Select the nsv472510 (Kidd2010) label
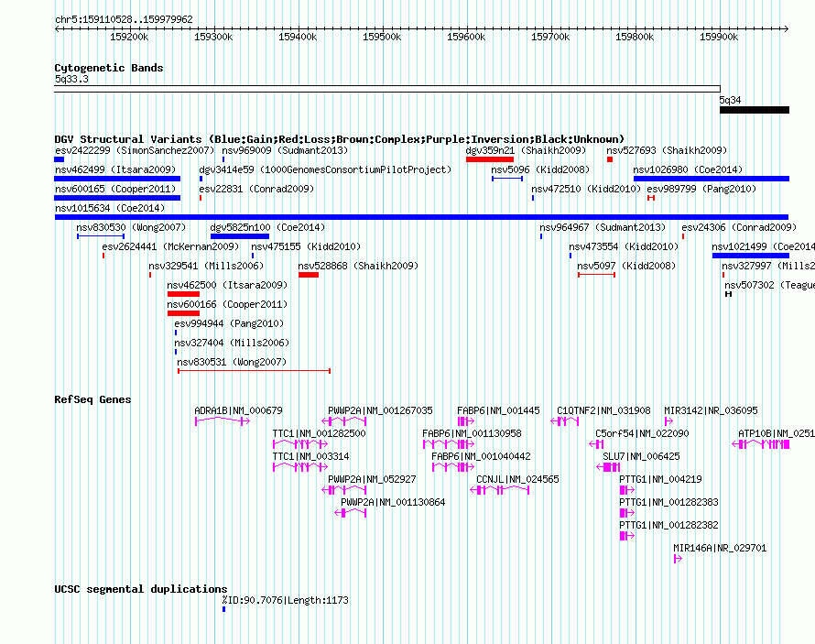The height and width of the screenshot is (644, 815). click(x=586, y=189)
